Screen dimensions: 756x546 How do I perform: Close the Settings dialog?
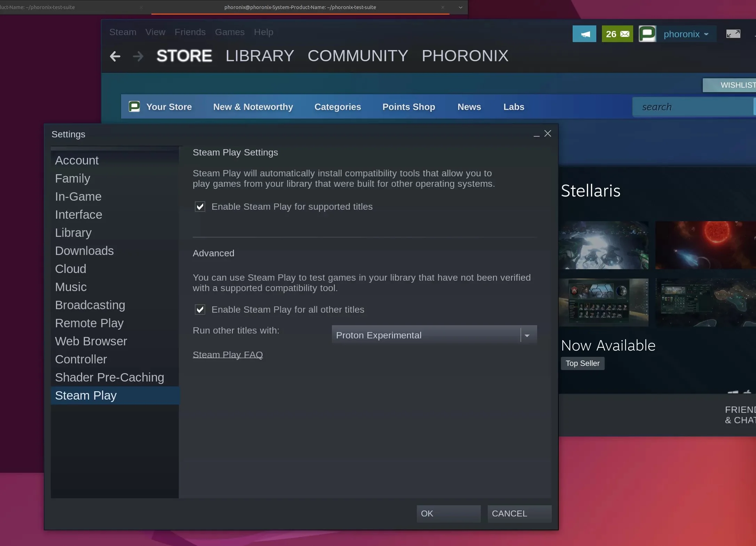point(548,134)
